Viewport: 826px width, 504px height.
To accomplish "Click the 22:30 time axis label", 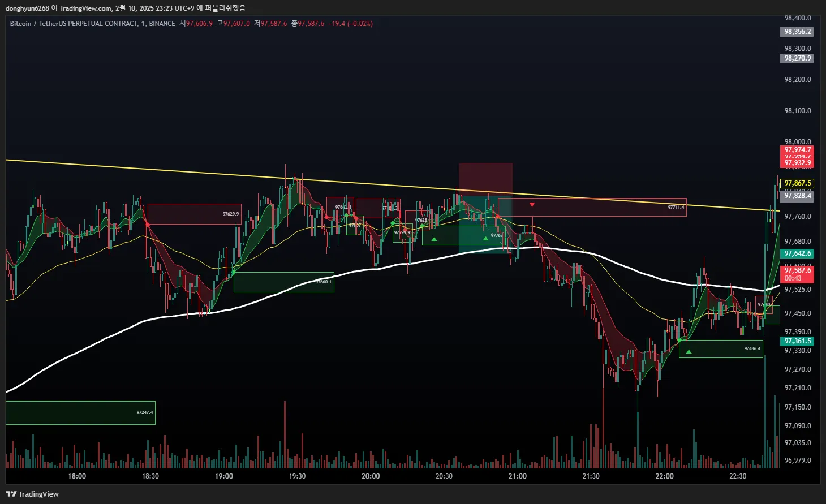I will 738,476.
